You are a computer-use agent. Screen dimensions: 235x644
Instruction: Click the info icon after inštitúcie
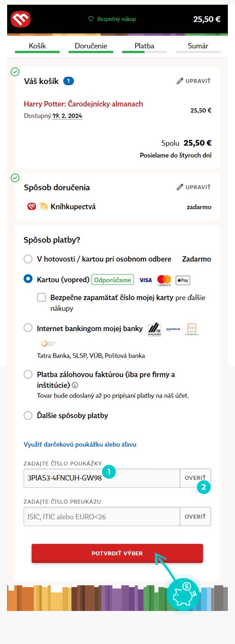pyautogui.click(x=75, y=385)
